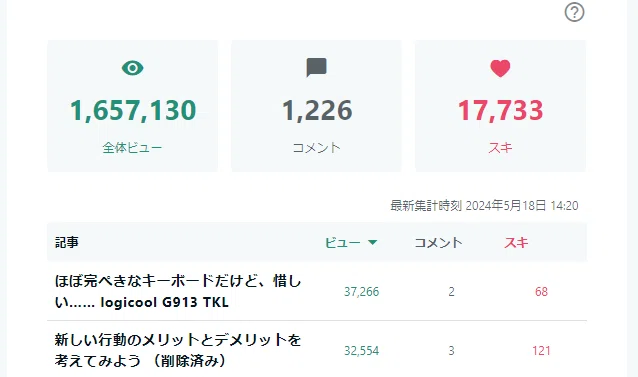Open the help question mark icon
The image size is (638, 377).
coord(574,12)
